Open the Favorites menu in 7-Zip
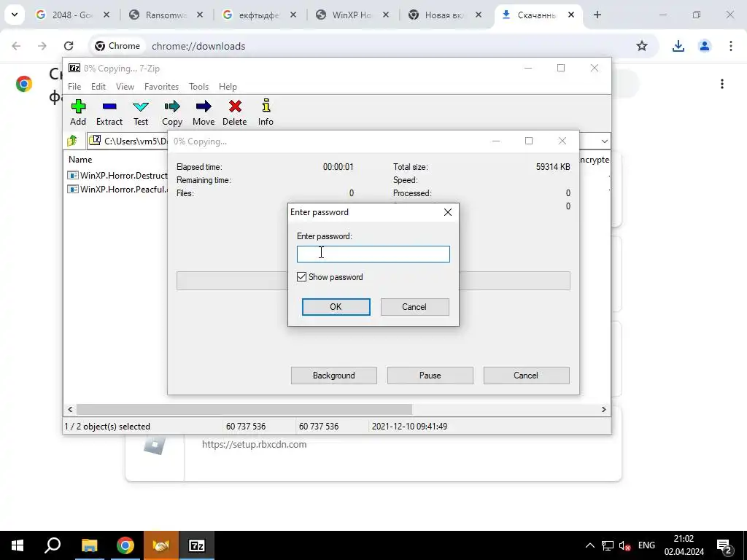The height and width of the screenshot is (560, 747). click(x=161, y=87)
